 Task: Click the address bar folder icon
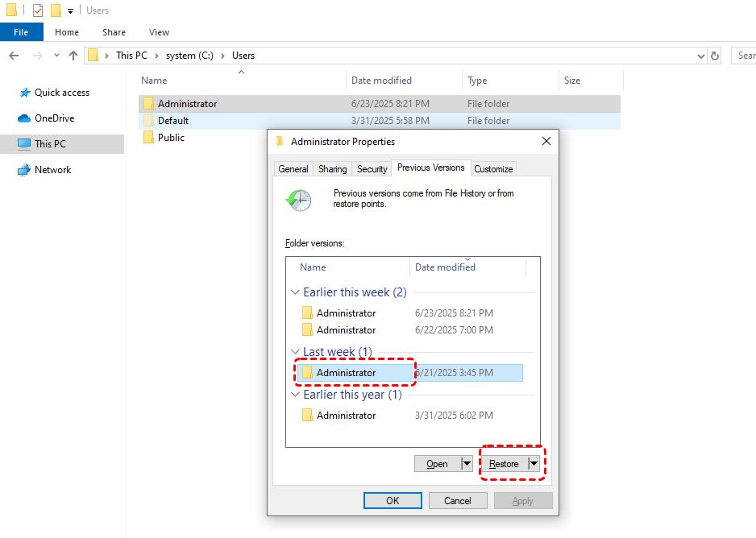93,56
